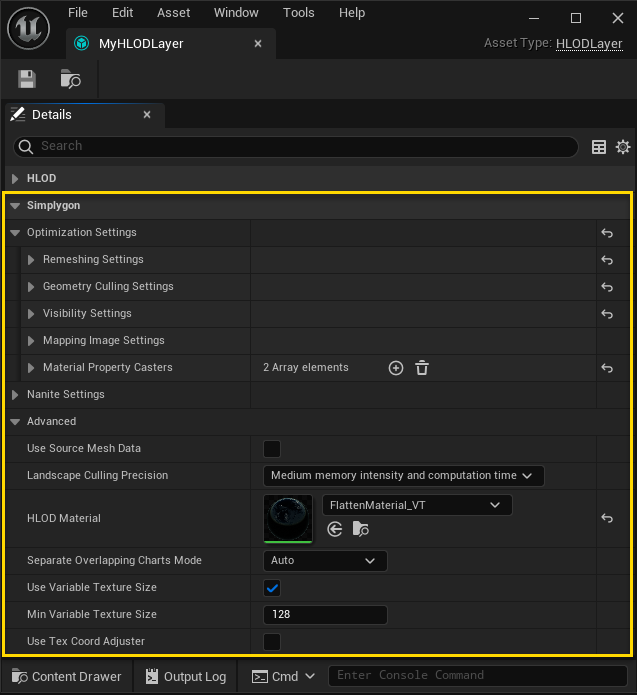Reset HLOD Material to default

[x=607, y=518]
